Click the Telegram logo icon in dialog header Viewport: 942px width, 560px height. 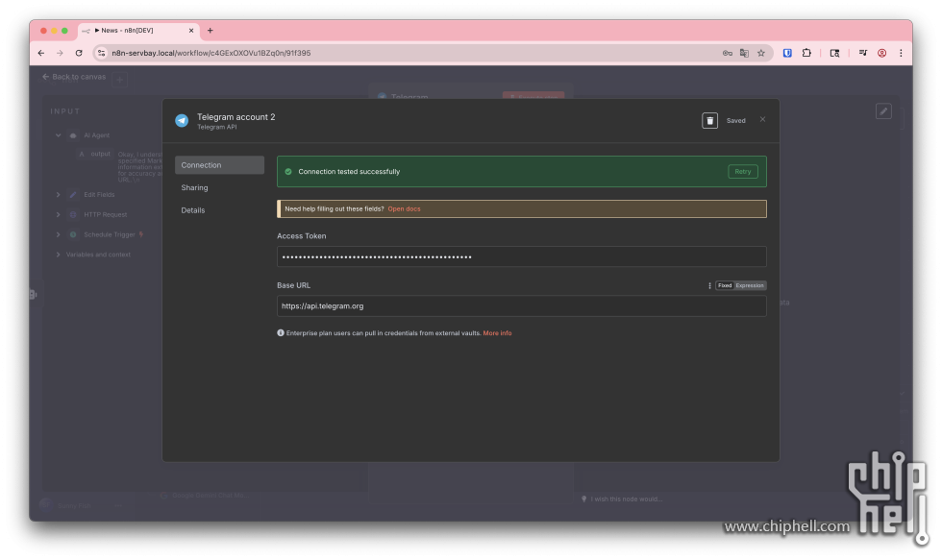click(182, 121)
